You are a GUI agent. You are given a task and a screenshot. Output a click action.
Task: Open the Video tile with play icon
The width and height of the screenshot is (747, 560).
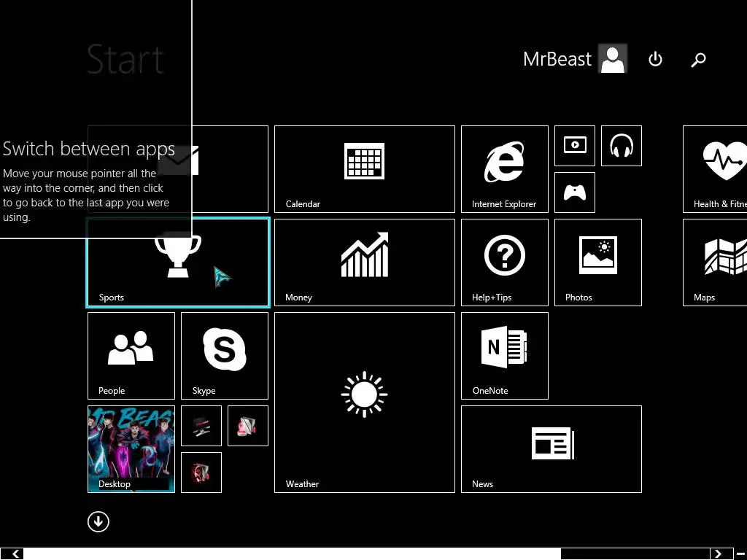(x=575, y=146)
